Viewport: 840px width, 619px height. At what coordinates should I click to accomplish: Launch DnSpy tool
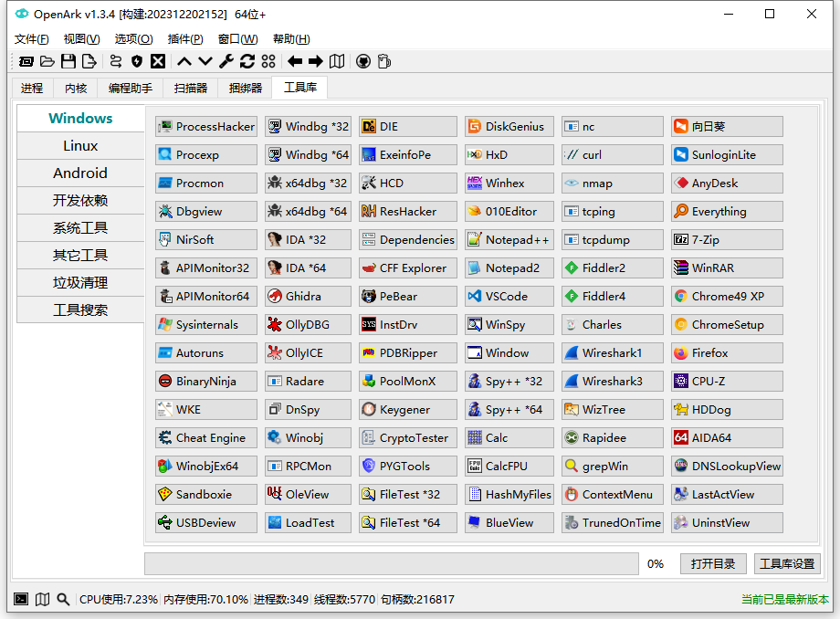point(308,410)
